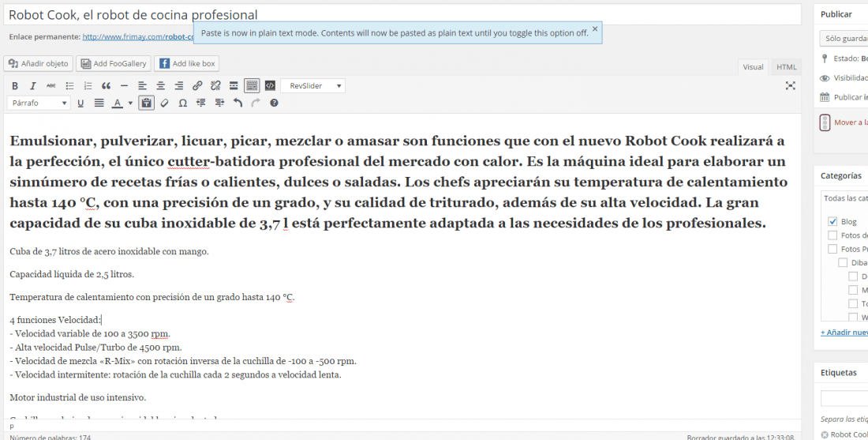Insert or edit link

(x=197, y=86)
